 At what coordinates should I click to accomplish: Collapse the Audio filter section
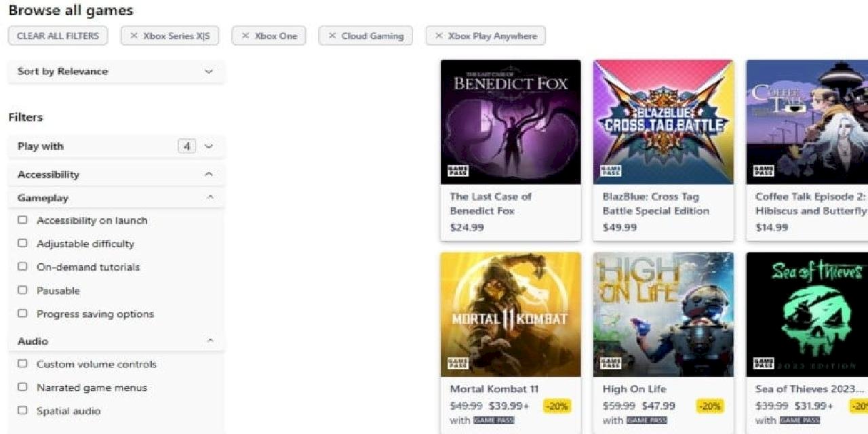(x=210, y=341)
